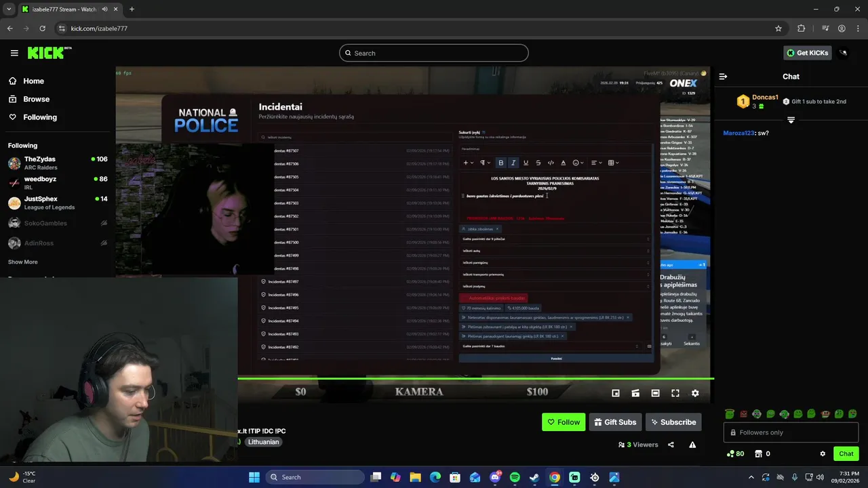The height and width of the screenshot is (488, 868).
Task: Follow the channel with the green Follow button
Action: (564, 422)
